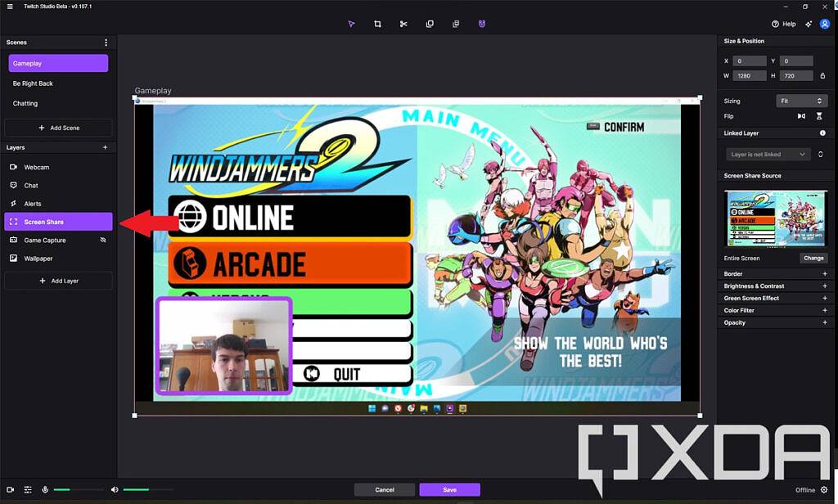This screenshot has width=838, height=504.
Task: Click the layer arrange toolbar icon
Action: [x=456, y=24]
